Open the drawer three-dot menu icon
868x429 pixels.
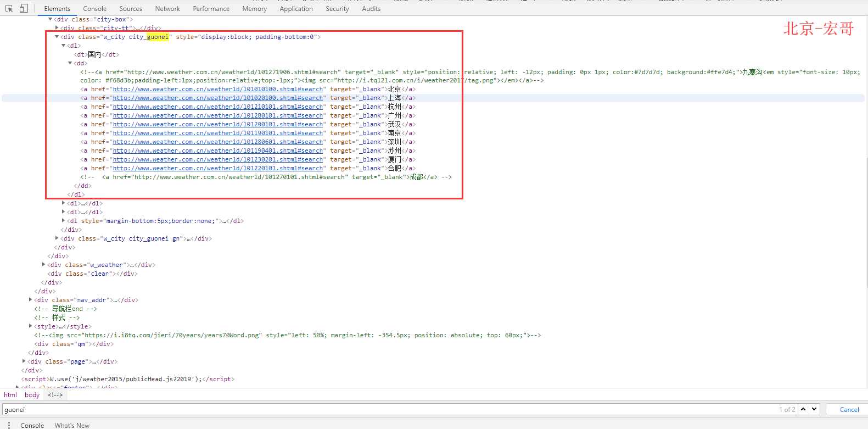pos(9,425)
